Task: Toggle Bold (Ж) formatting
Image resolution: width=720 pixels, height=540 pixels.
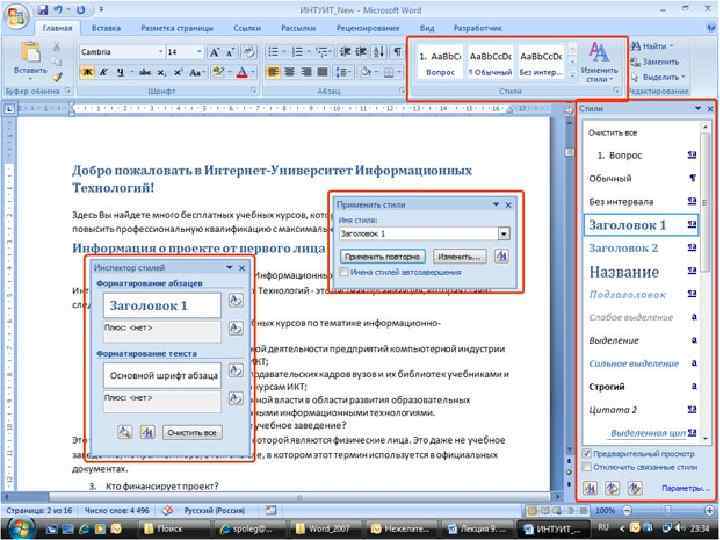Action: click(87, 72)
